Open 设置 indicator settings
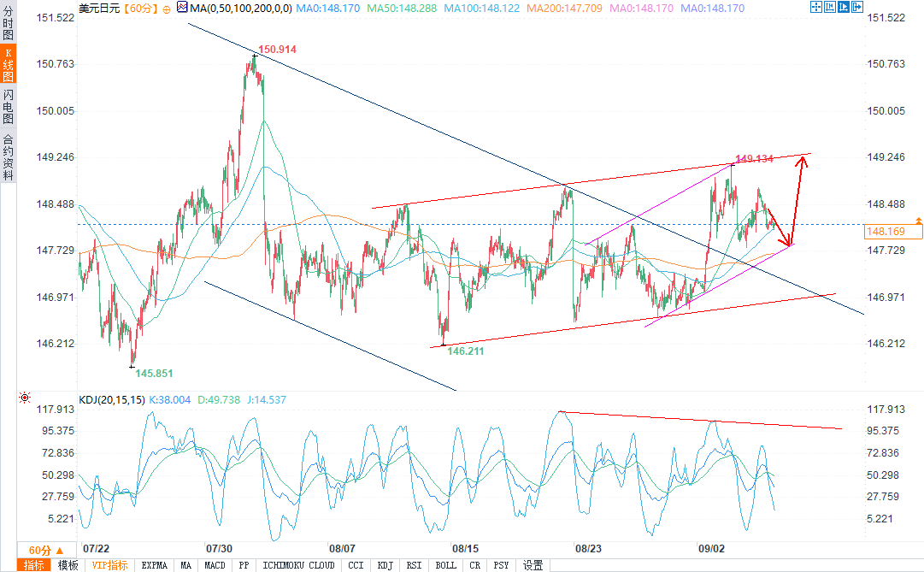The image size is (924, 572). pos(533,565)
